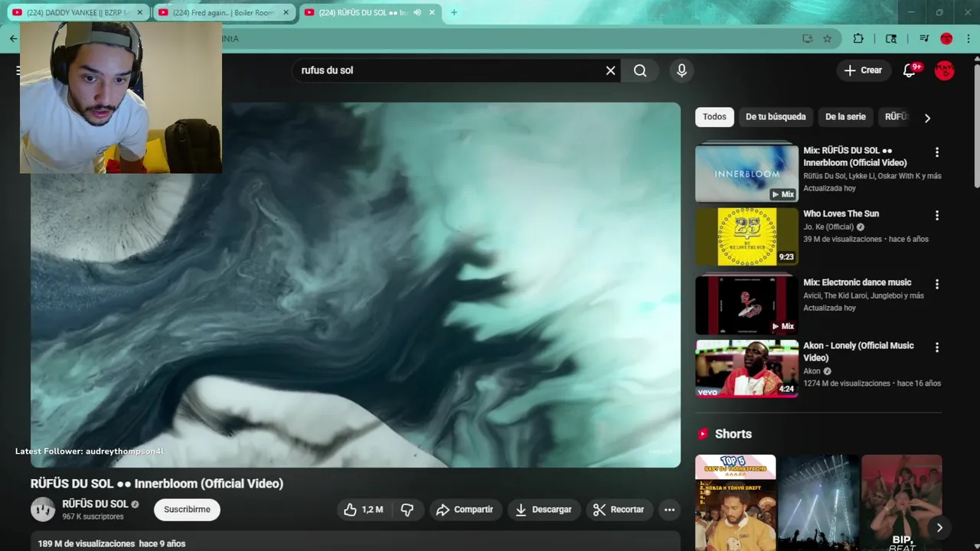Open the browser extensions puzzle icon

click(858, 38)
